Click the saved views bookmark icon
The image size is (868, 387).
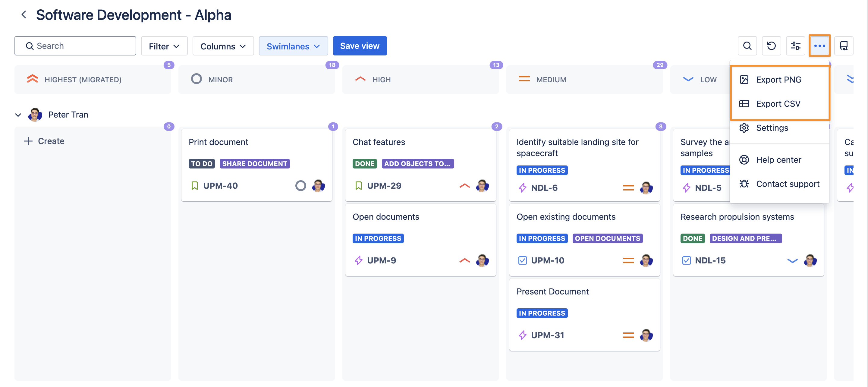click(843, 46)
